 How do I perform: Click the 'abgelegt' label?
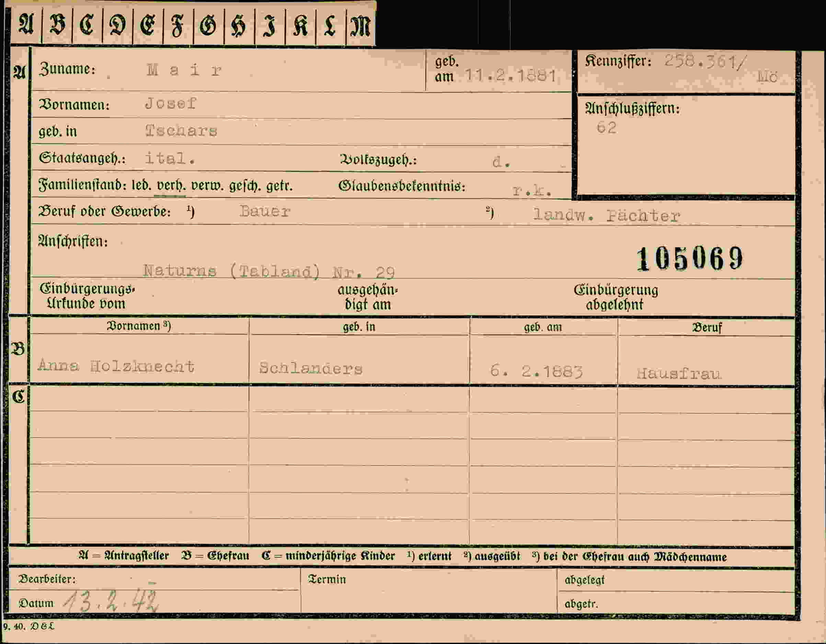tap(585, 580)
